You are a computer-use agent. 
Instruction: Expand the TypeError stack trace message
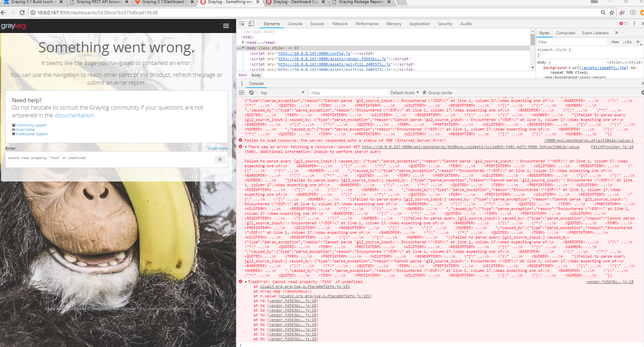[246, 282]
